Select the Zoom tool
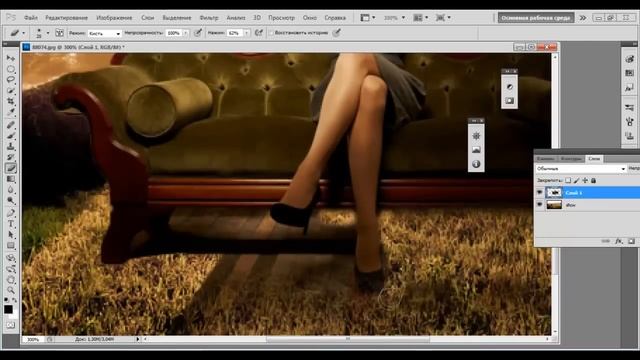The width and height of the screenshot is (640, 360). click(x=11, y=291)
